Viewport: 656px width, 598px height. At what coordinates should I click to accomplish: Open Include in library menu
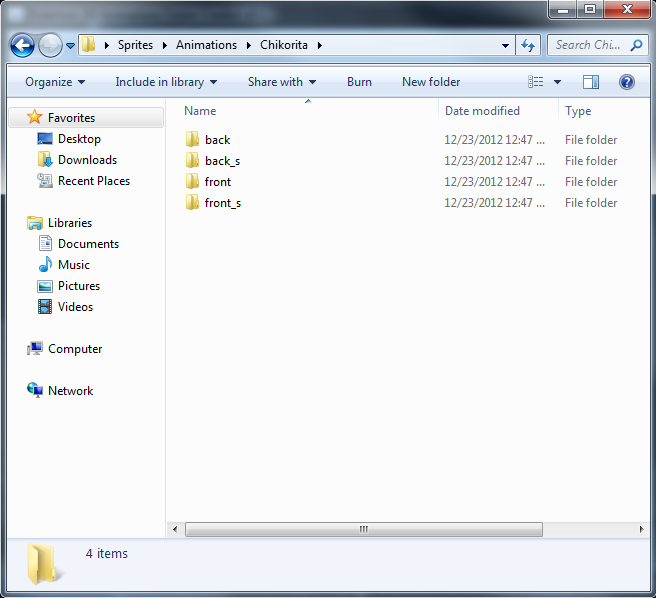coord(166,82)
